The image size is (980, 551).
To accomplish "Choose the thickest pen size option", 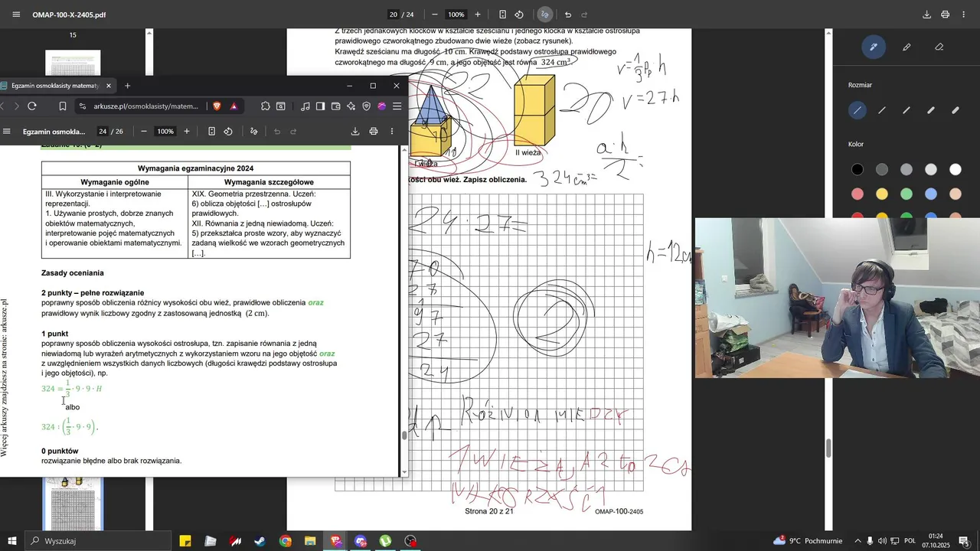I will click(955, 110).
